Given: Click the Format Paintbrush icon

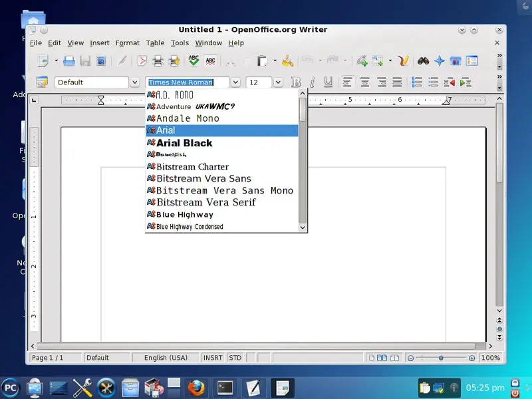Looking at the screenshot, I should pos(287,61).
